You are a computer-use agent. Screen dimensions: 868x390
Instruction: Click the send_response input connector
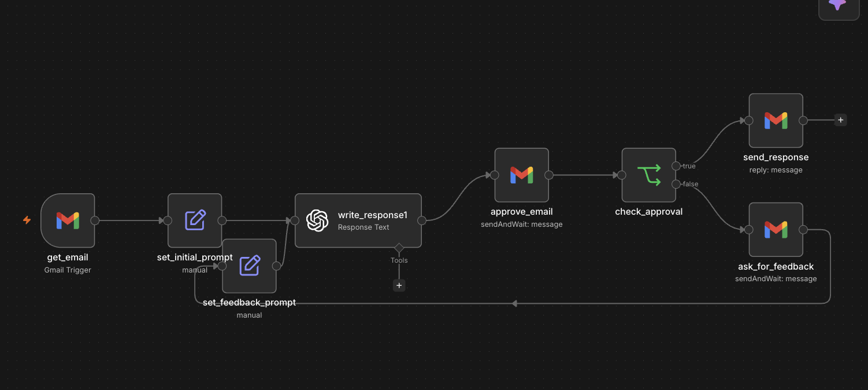coord(749,120)
